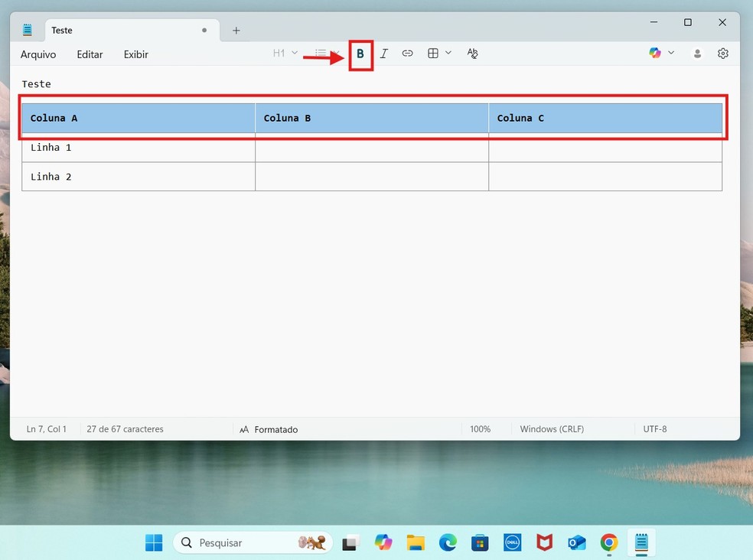Click the bulleted list icon
This screenshot has width=753, height=560.
321,53
